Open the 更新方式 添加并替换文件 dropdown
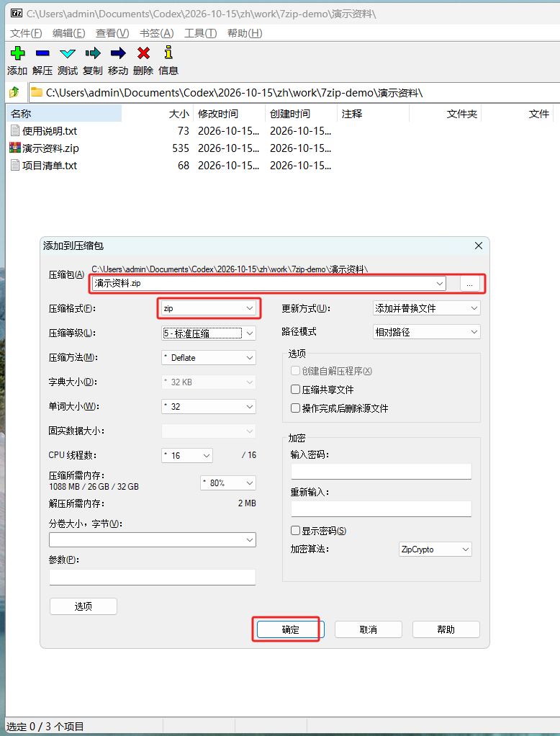This screenshot has width=560, height=736. tap(427, 308)
